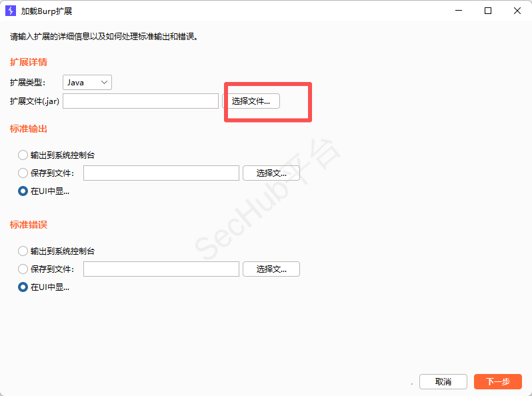Click the 标准输出 save file path field
The image size is (532, 396).
[161, 173]
